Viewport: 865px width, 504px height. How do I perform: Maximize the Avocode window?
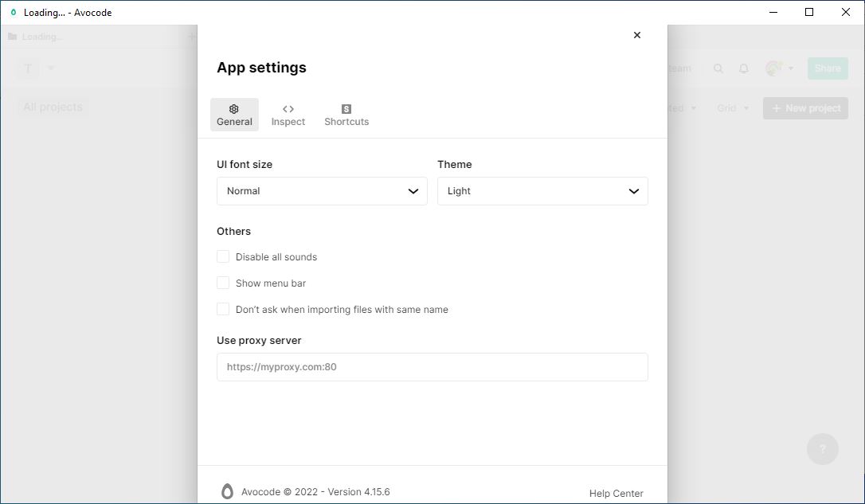[x=809, y=12]
